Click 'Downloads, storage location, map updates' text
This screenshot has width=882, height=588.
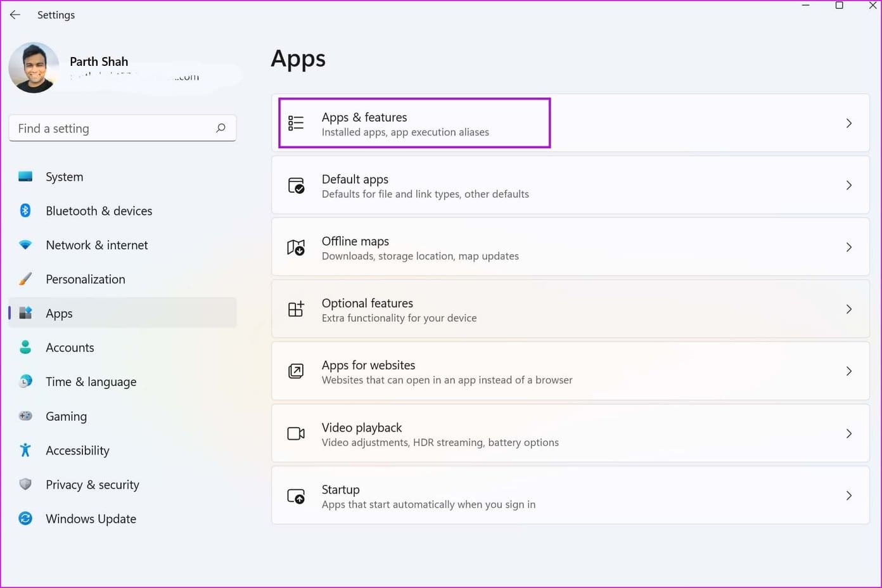[x=420, y=256]
